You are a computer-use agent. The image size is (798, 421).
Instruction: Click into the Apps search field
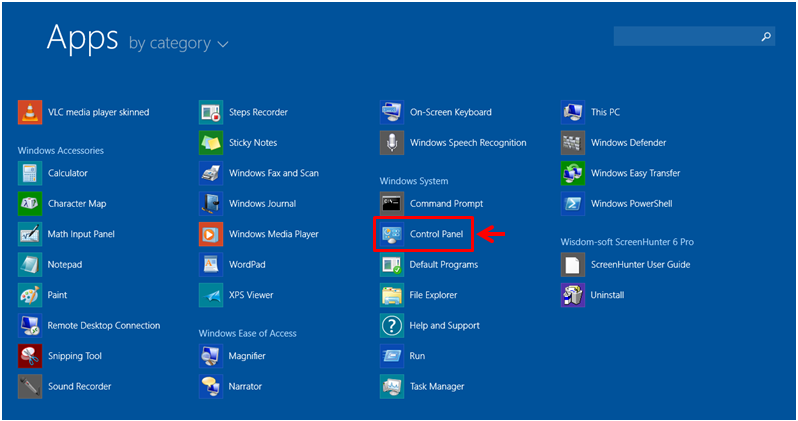[x=694, y=36]
